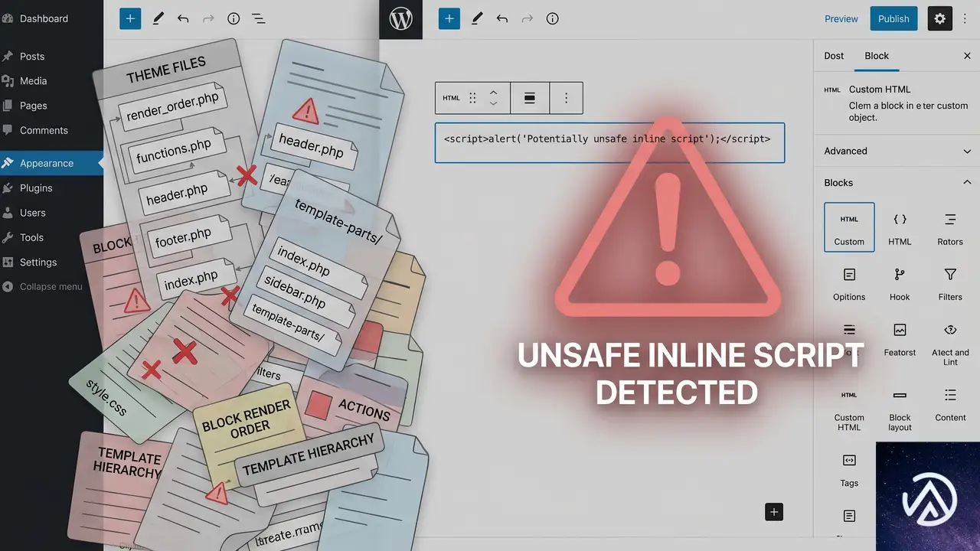Screen dimensions: 980x551
Task: Go to Posts in the sidebar
Action: point(32,56)
